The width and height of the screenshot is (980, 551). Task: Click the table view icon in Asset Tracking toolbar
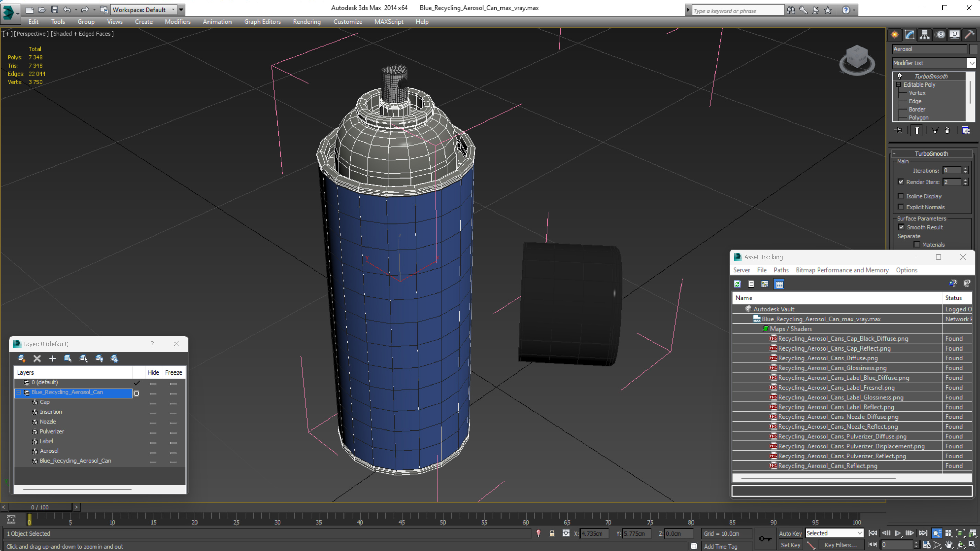coord(779,284)
